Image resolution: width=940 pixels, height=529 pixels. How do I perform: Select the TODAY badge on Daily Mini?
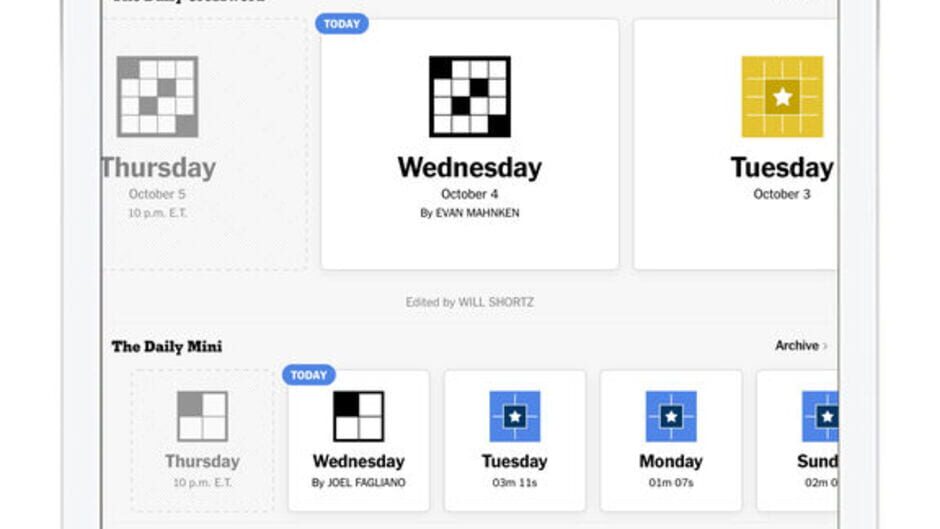click(309, 375)
